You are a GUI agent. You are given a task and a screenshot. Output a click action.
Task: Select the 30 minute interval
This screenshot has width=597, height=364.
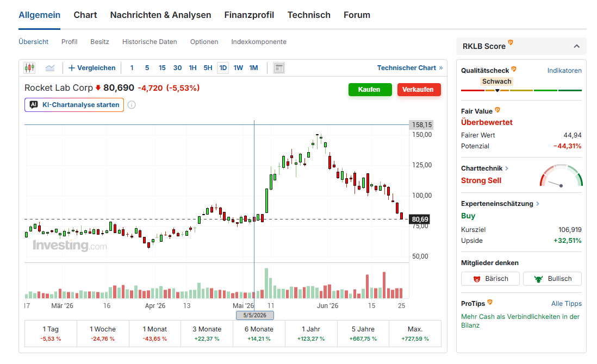pos(177,68)
